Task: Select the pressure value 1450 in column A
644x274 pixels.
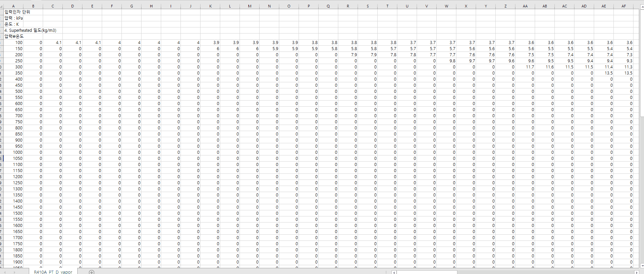Action: point(13,207)
